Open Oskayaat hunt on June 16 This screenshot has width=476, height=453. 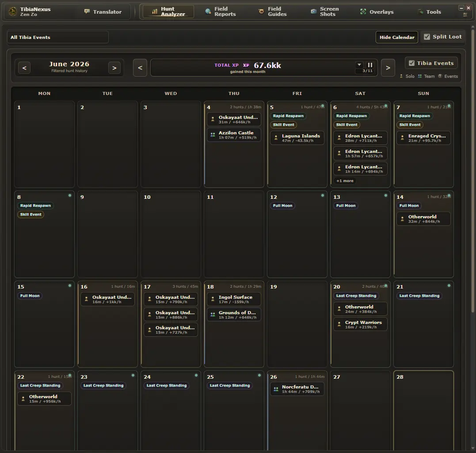[107, 299]
